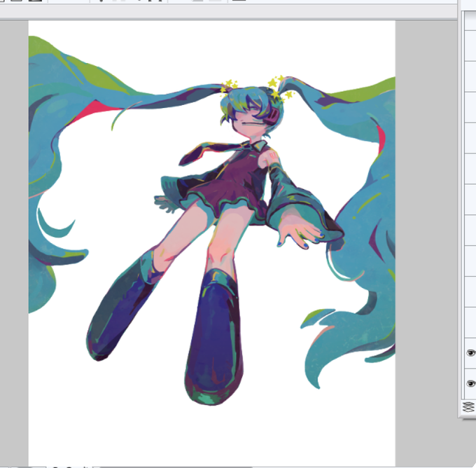The image size is (476, 468).
Task: Hide the upper visible layer's eye icon
Action: tap(471, 353)
